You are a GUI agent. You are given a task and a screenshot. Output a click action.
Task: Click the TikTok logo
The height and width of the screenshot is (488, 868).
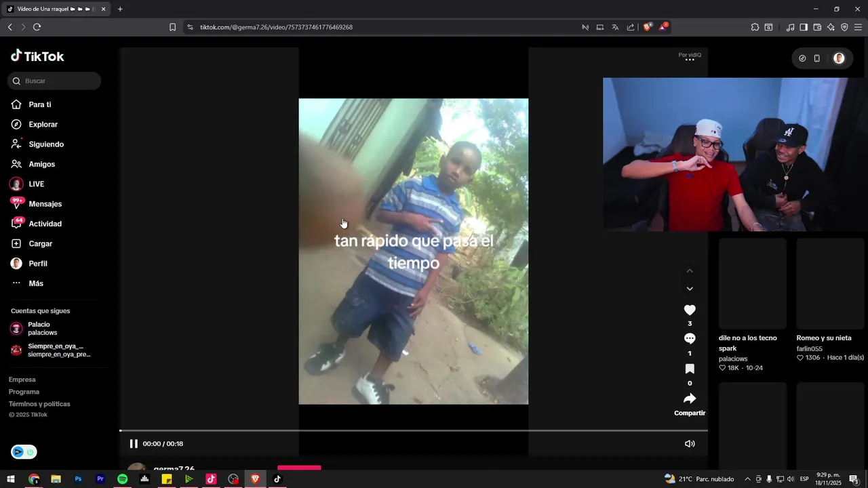tap(37, 56)
